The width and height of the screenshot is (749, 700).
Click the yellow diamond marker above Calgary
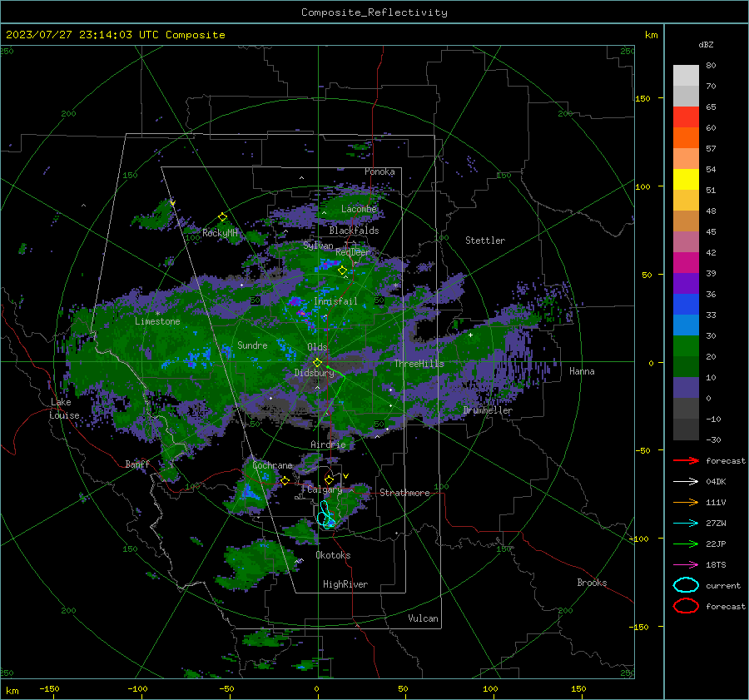[329, 479]
